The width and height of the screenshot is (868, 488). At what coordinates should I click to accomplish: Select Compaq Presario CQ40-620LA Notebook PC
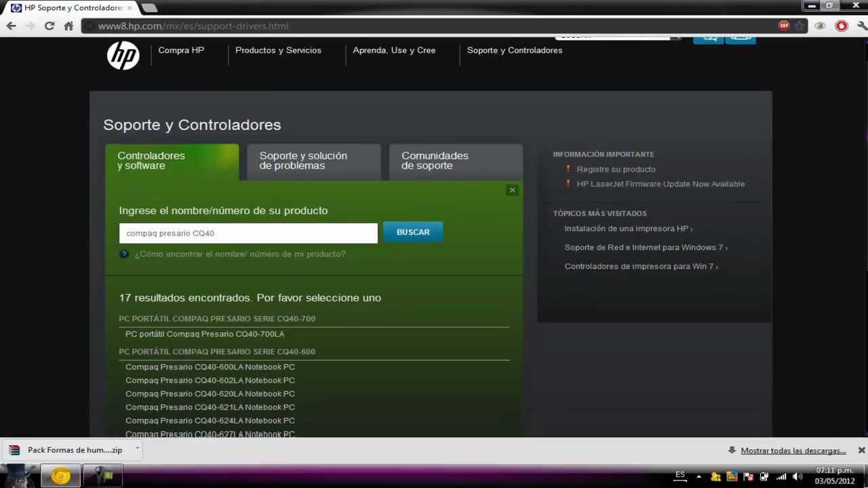click(210, 394)
